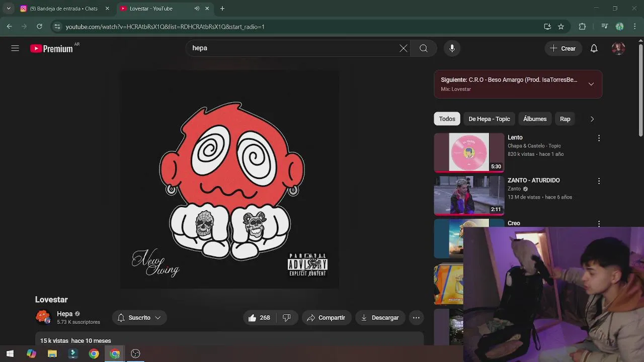Open the tab search dropdown arrow
Screen dimensions: 644x362
pyautogui.click(x=9, y=9)
